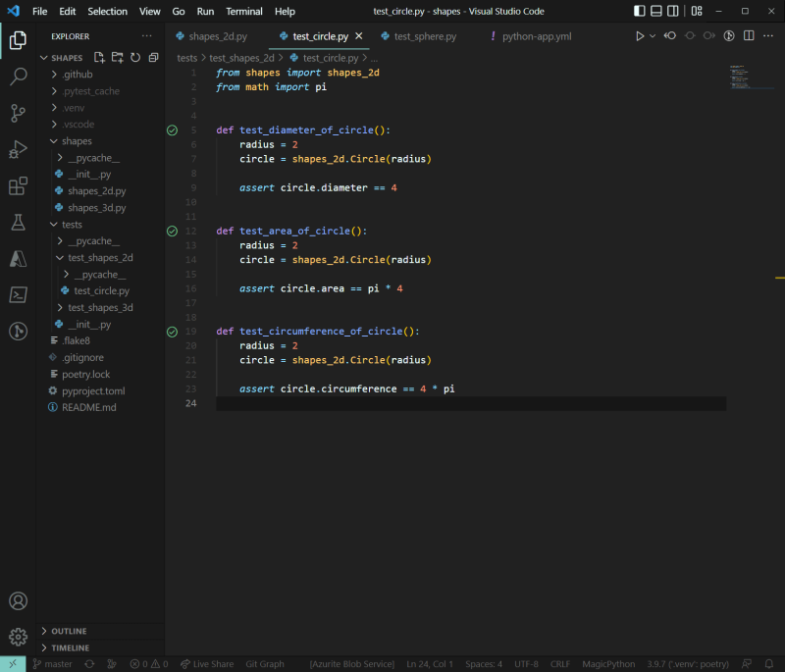Open the remote window status bar button
Viewport: 785px width, 672px height.
tap(13, 664)
